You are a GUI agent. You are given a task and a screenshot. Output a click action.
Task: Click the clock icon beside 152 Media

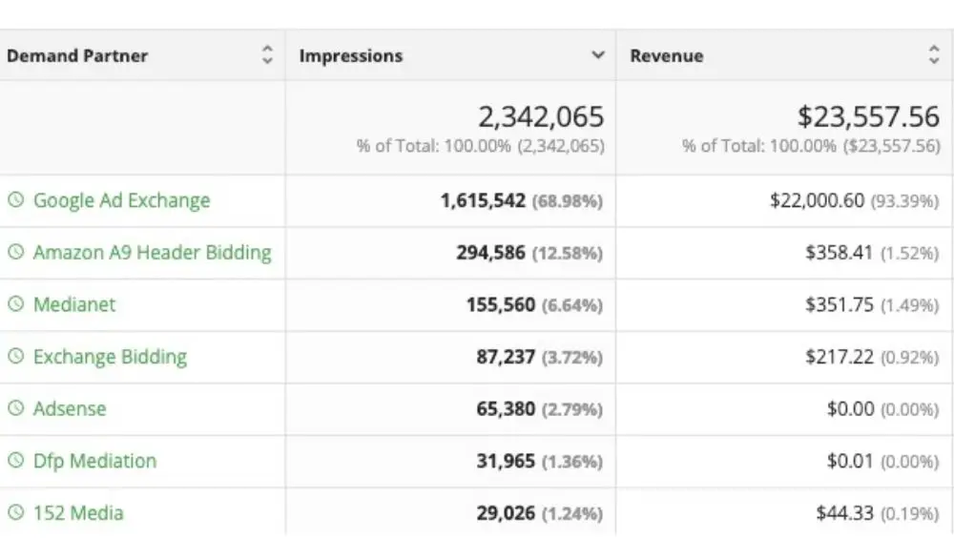click(x=15, y=513)
